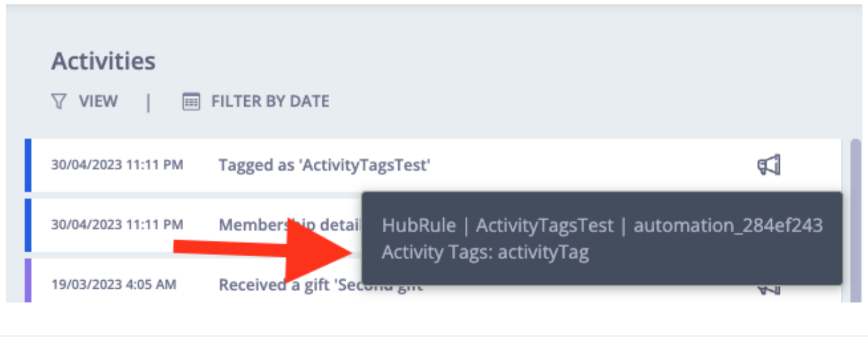868x337 pixels.
Task: Click the HubRule automation_284ef243 tooltip line
Action: [602, 225]
